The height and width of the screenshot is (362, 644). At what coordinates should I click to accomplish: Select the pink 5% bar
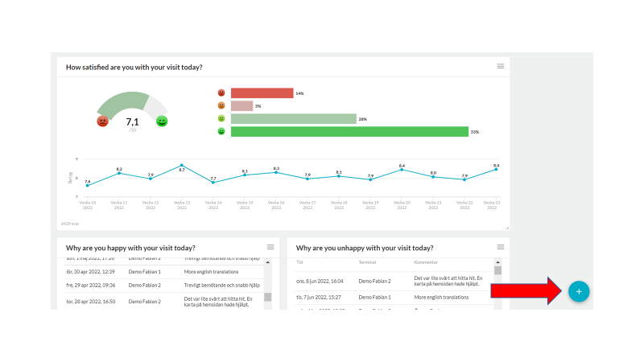[x=242, y=106]
